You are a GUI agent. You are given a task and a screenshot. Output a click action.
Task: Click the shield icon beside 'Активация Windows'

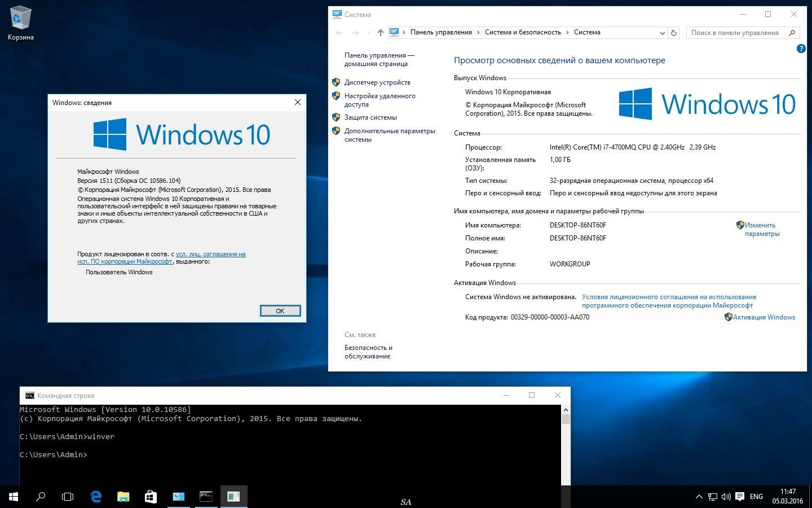click(x=728, y=317)
